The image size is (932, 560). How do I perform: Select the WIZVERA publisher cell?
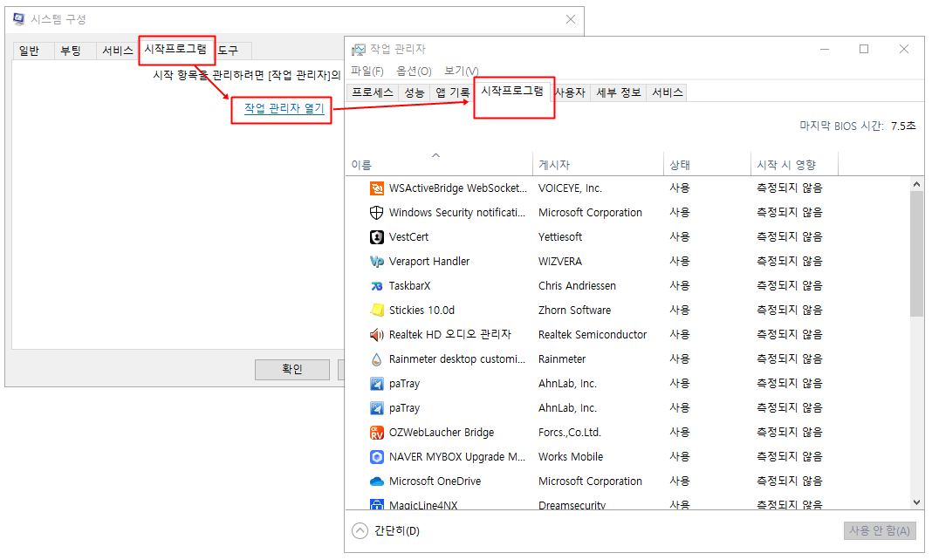560,262
